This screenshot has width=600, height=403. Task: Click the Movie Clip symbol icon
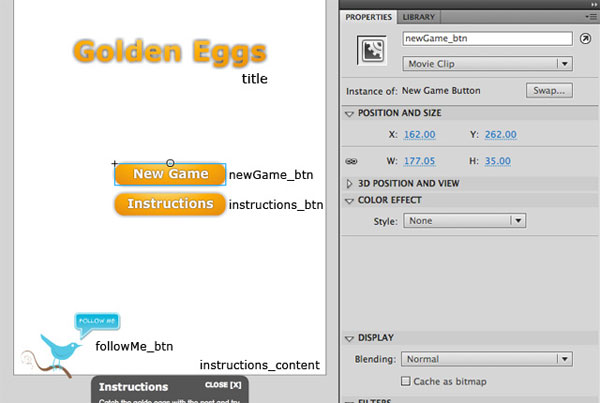372,51
